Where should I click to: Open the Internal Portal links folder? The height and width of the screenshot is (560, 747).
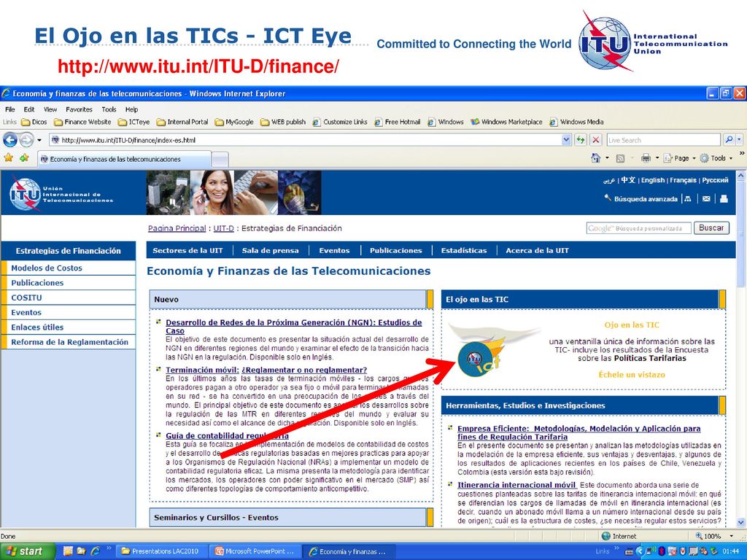182,122
